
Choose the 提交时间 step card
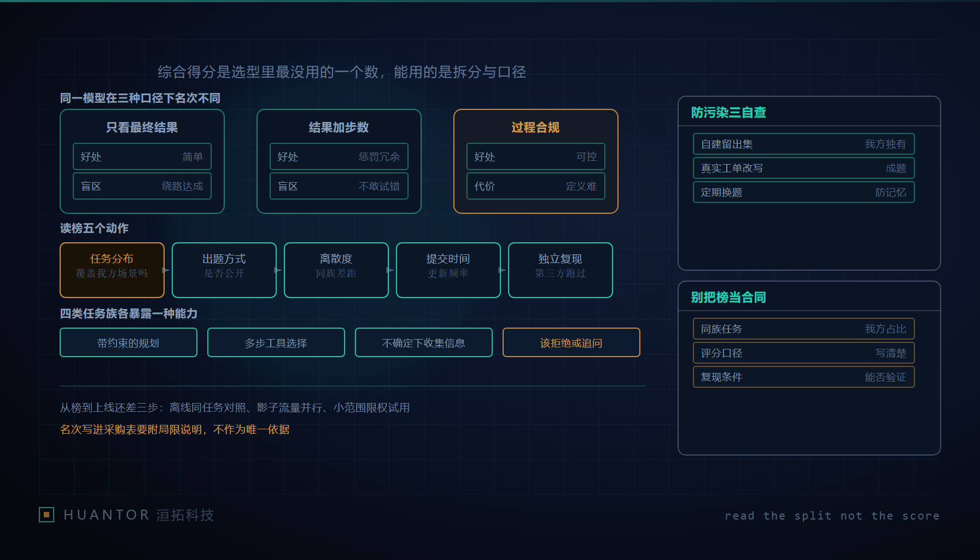448,270
